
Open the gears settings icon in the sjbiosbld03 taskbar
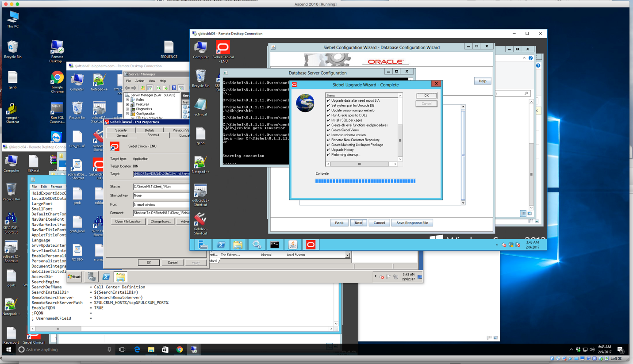tap(257, 245)
